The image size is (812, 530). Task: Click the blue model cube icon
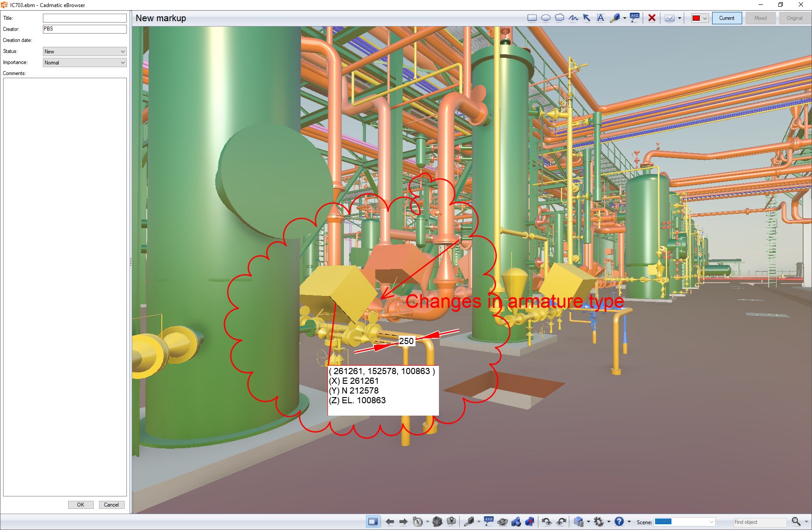pyautogui.click(x=578, y=522)
